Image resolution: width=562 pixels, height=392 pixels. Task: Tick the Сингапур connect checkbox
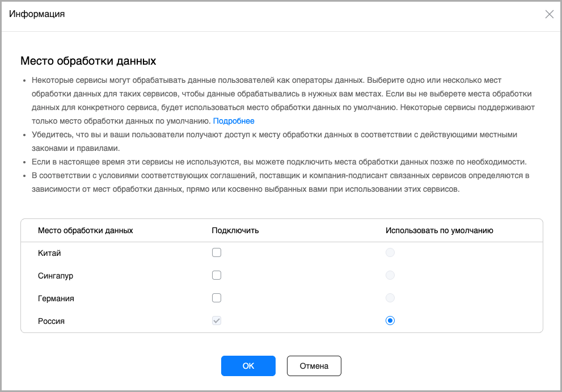(x=216, y=275)
